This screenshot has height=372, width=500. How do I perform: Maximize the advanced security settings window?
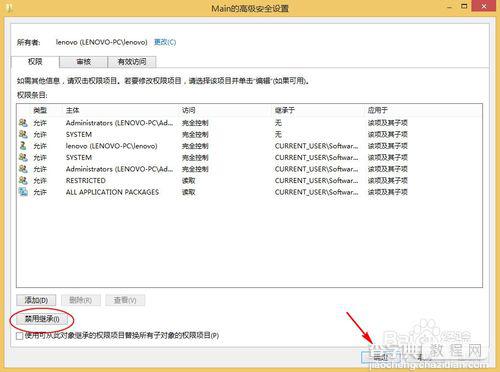464,6
